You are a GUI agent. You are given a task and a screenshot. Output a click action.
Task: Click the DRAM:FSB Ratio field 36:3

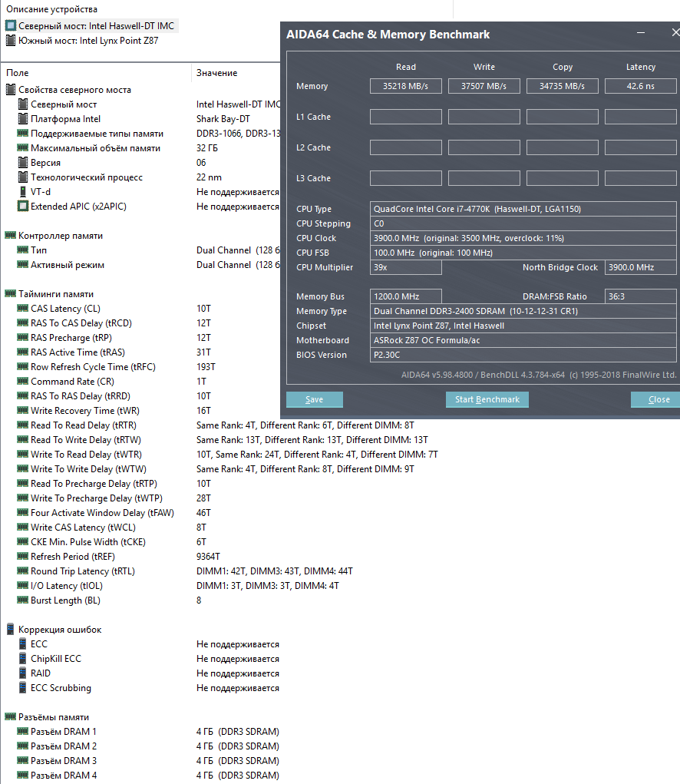coord(641,296)
